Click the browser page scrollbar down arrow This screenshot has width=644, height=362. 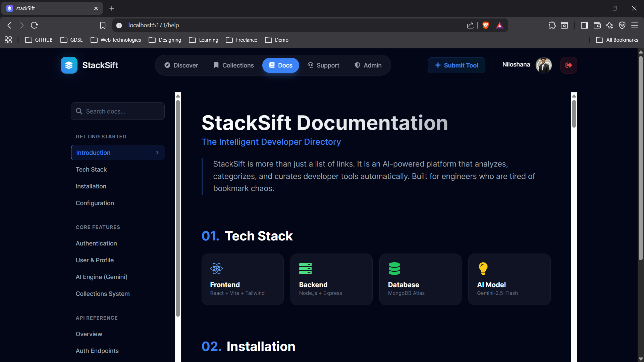click(641, 359)
